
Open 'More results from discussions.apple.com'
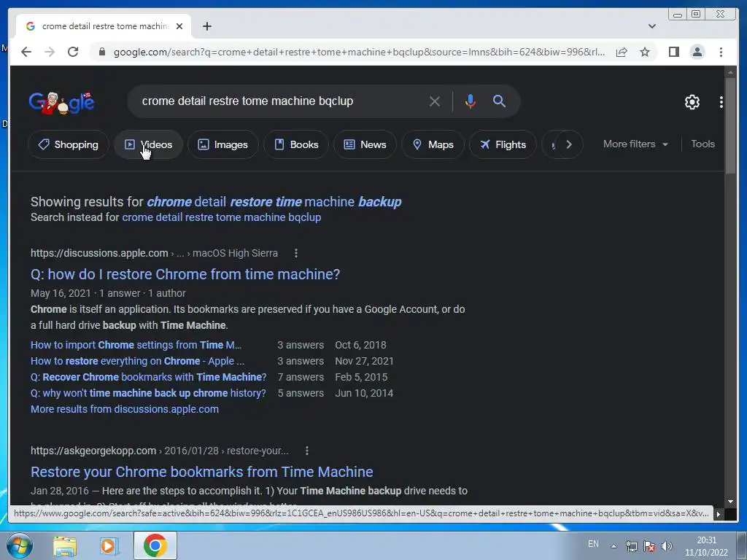point(124,409)
